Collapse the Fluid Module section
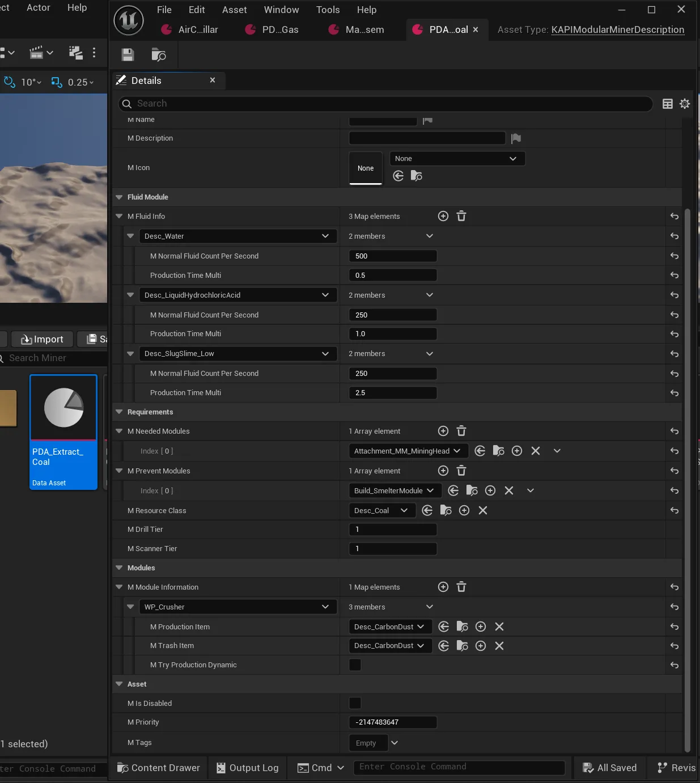Viewport: 700px width, 783px height. click(119, 197)
